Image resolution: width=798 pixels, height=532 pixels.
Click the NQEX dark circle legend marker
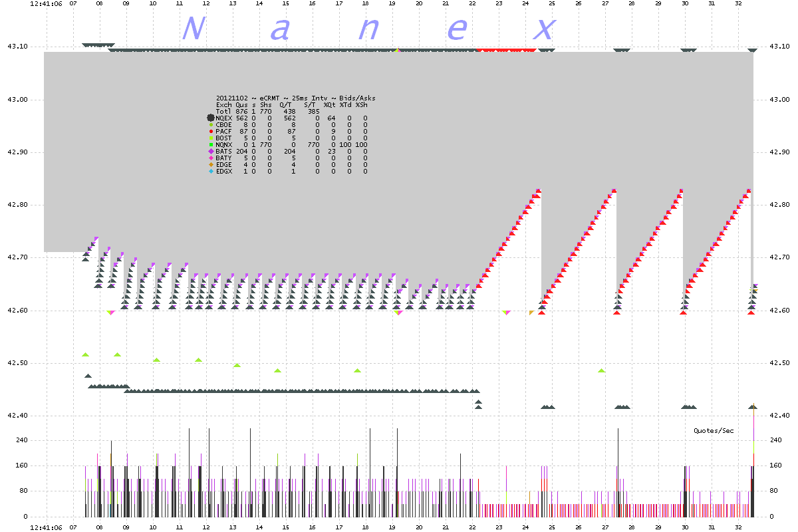211,118
